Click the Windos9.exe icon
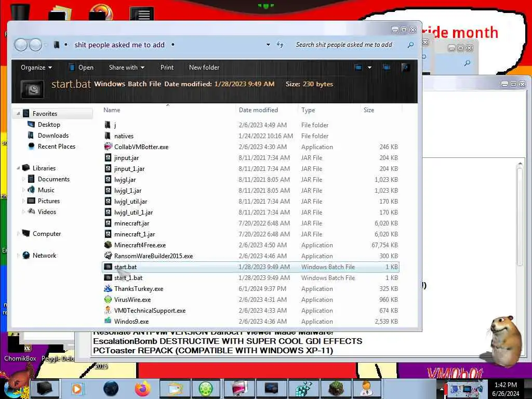This screenshot has width=532, height=399. click(x=108, y=321)
